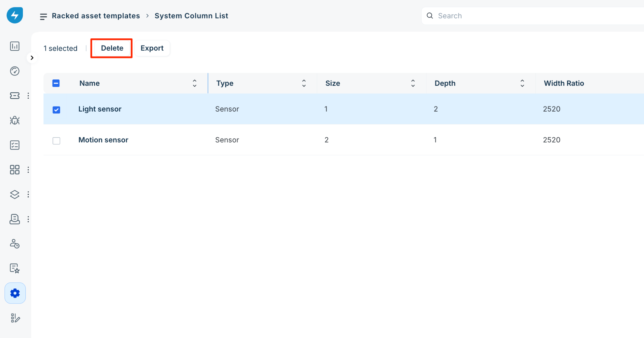Viewport: 644px width, 338px height.
Task: Open the ticket icon in sidebar
Action: coord(15,95)
